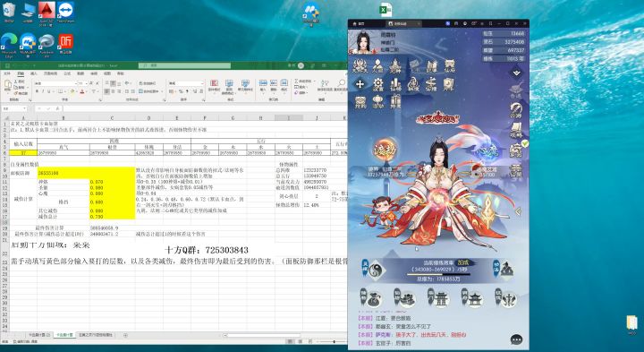This screenshot has width=644, height=352.
Task: Expand the Name Box dropdown arrow
Action: (25, 108)
